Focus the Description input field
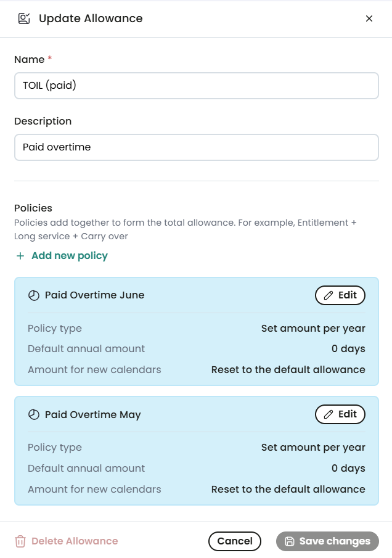392x558 pixels. tap(197, 147)
